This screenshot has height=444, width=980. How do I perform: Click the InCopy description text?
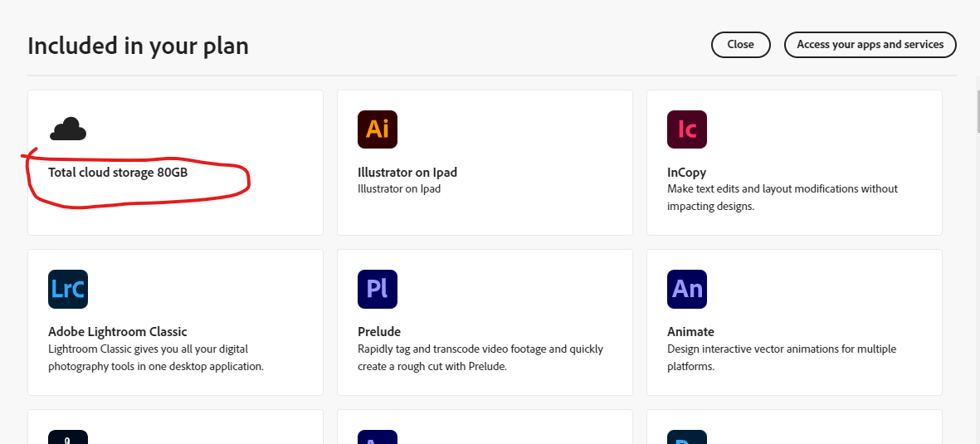coord(782,198)
